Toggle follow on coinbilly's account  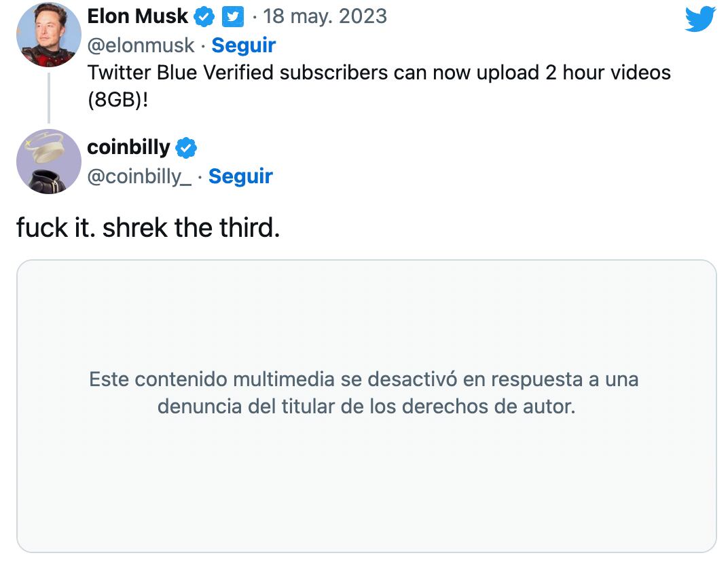[x=242, y=176]
